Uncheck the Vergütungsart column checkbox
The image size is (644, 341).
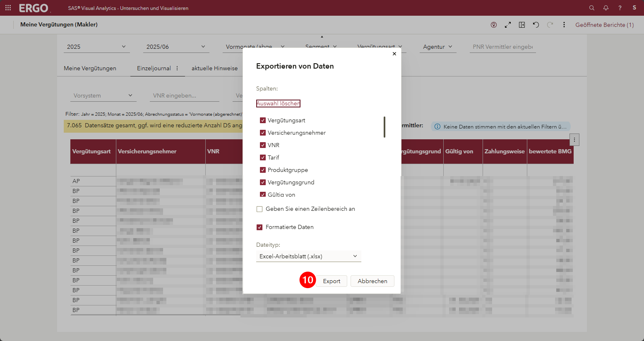[263, 120]
